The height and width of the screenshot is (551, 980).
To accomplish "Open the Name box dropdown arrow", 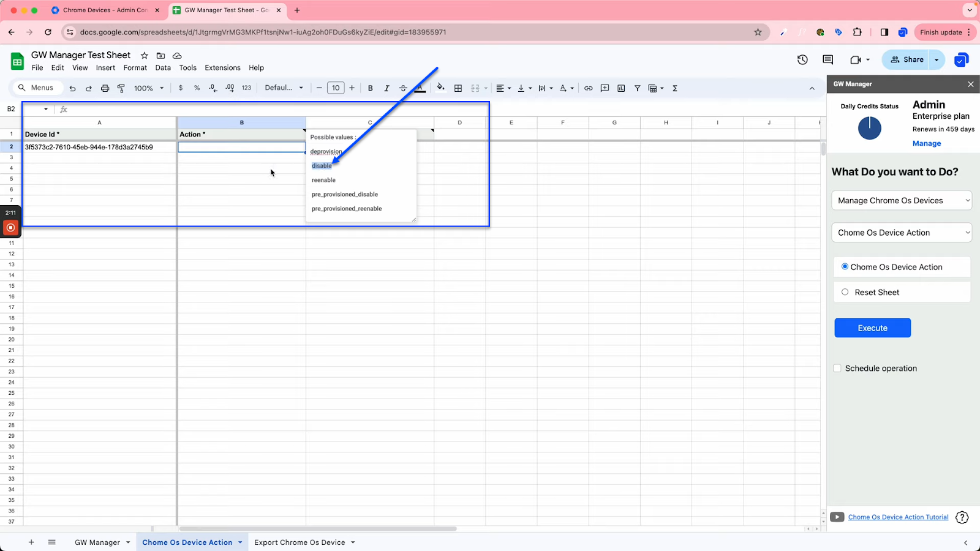I will coord(46,109).
